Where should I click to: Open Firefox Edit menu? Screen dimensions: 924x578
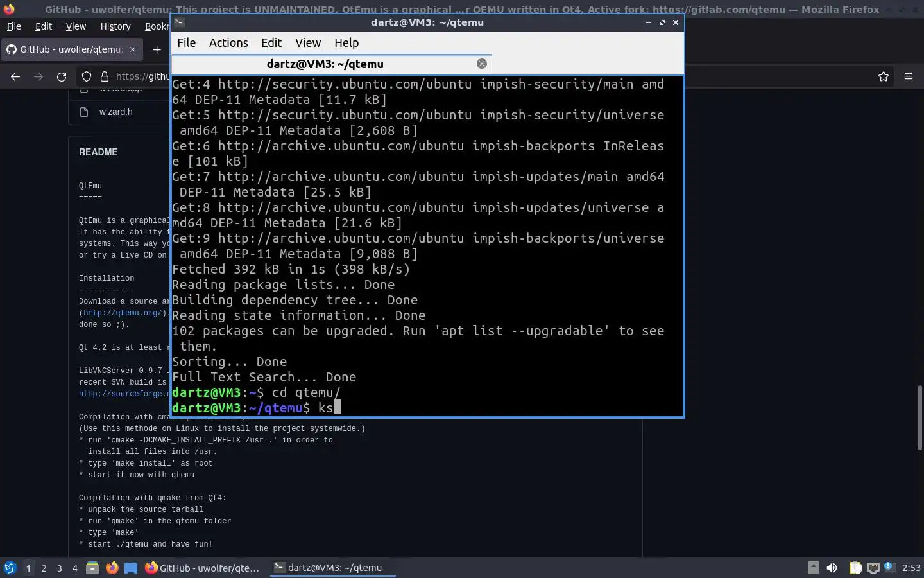coord(44,26)
